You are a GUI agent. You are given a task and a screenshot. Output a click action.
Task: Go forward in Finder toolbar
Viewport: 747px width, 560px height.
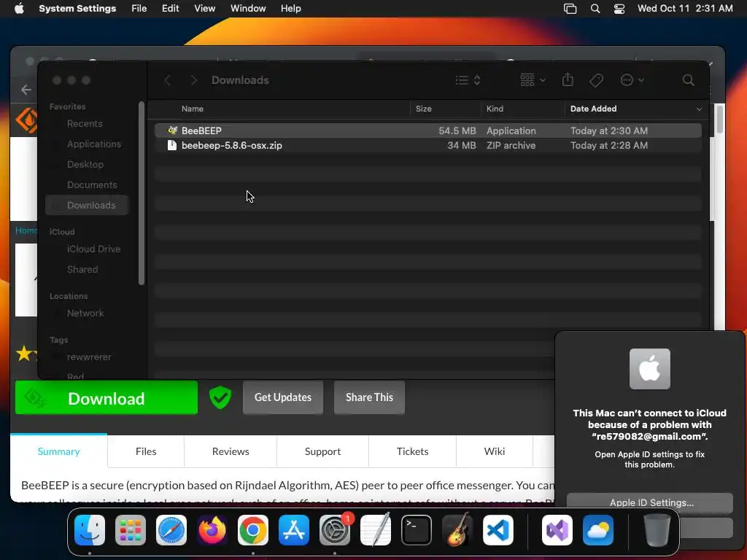[193, 80]
